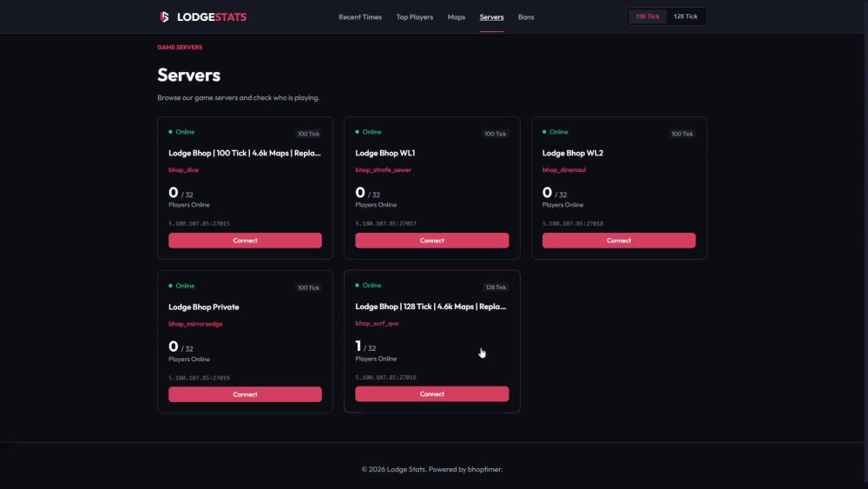Open the bhop_diremaul map link
The width and height of the screenshot is (868, 489).
pyautogui.click(x=564, y=170)
